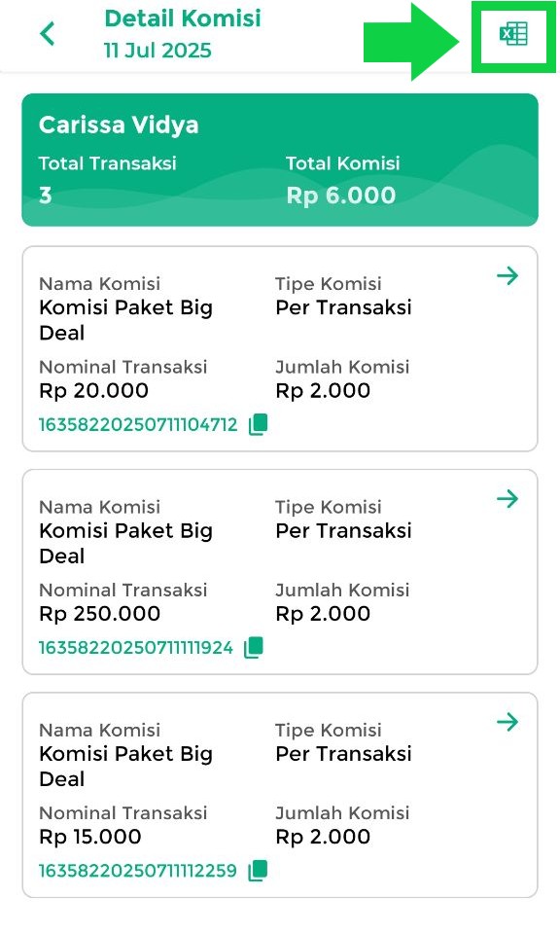The image size is (560, 933).
Task: Open the commission card with Nominal Rp 250.000
Action: click(280, 572)
